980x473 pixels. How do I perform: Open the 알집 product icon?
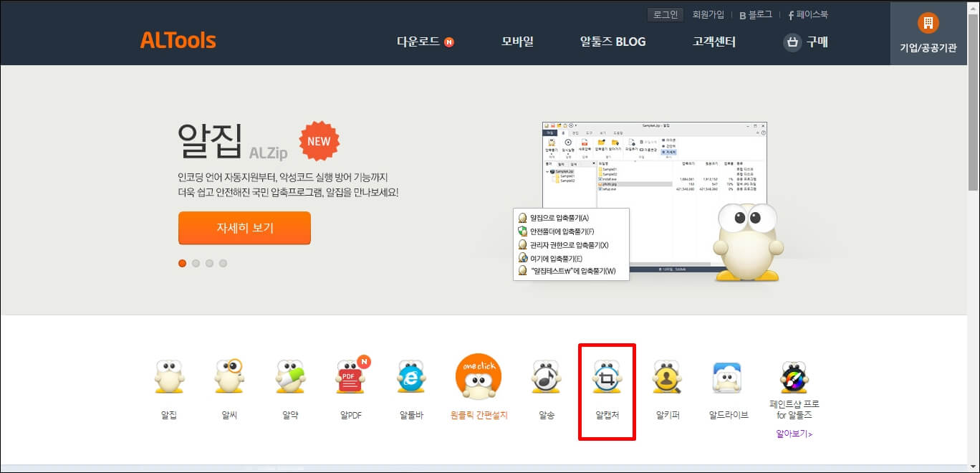(x=169, y=377)
